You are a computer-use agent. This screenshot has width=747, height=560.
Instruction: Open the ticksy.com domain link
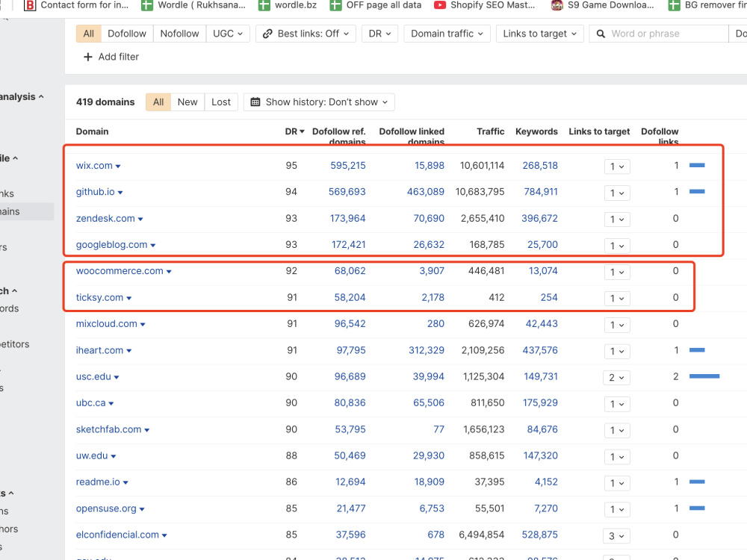pos(99,297)
